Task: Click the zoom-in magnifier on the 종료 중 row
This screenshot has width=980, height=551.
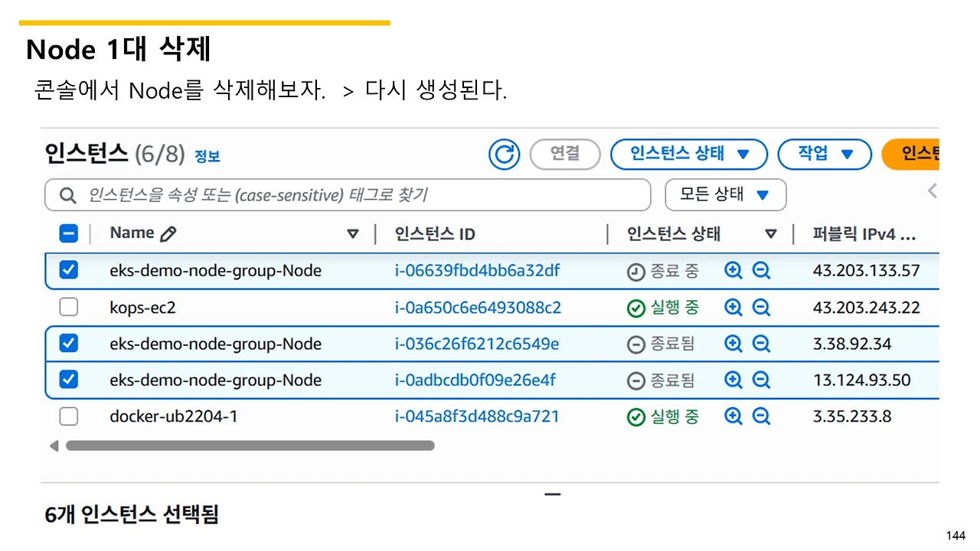Action: [733, 270]
